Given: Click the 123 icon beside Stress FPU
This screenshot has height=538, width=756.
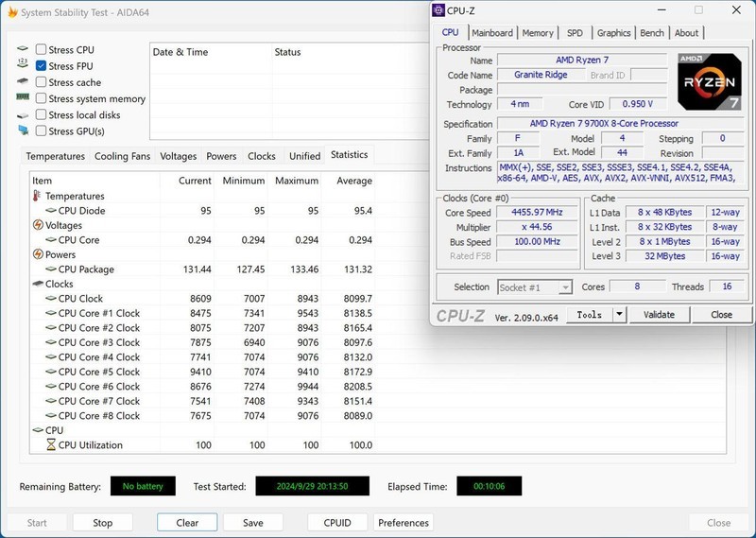Looking at the screenshot, I should coord(22,62).
